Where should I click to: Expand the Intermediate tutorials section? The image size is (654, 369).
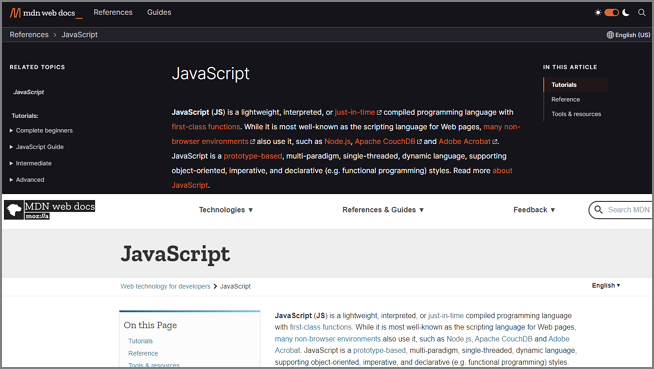(x=30, y=163)
